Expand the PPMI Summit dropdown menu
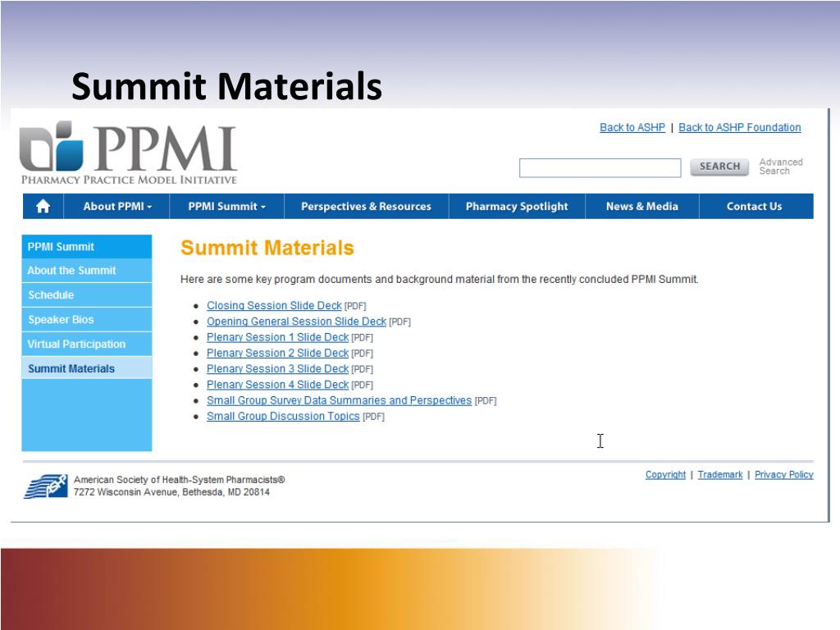Viewport: 840px width, 630px height. [226, 206]
